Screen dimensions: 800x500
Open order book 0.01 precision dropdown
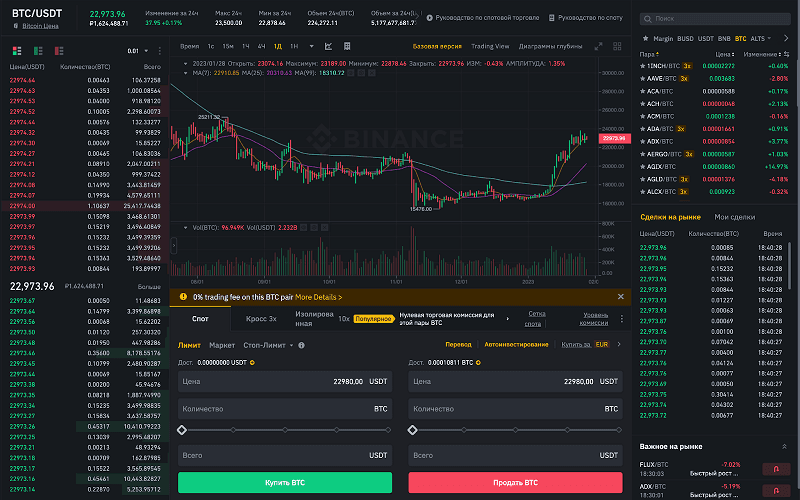tap(138, 51)
